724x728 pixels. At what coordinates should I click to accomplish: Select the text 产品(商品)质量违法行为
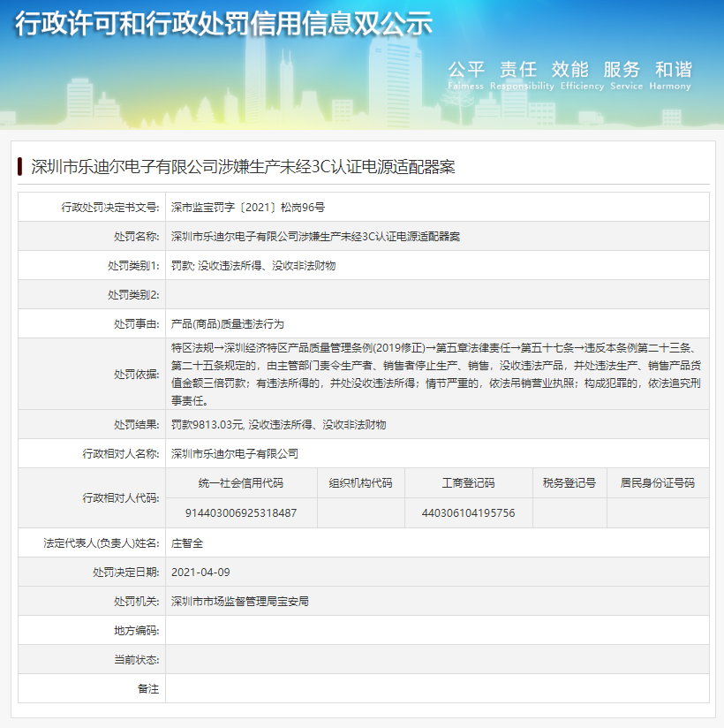pos(228,324)
